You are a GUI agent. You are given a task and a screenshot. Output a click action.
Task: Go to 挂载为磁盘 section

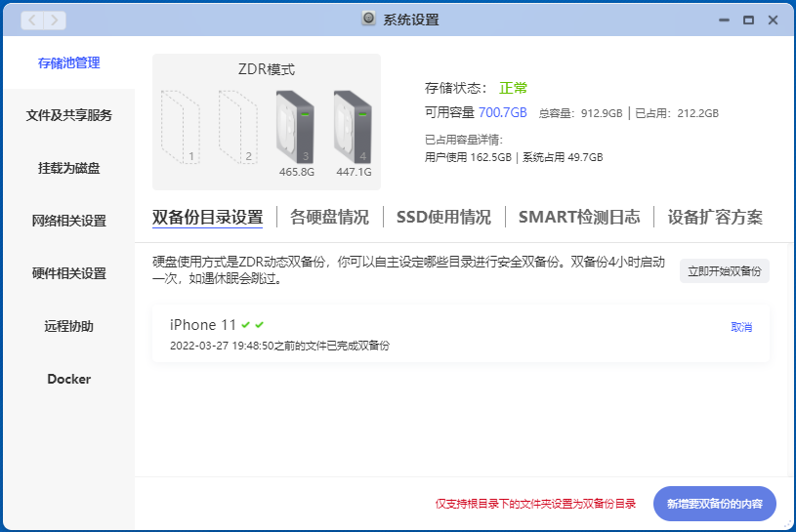click(68, 168)
